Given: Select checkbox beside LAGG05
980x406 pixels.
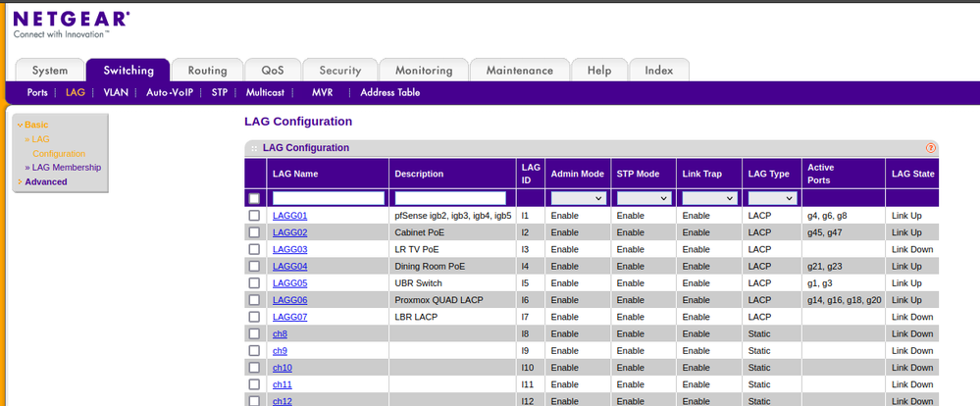Looking at the screenshot, I should pos(254,283).
